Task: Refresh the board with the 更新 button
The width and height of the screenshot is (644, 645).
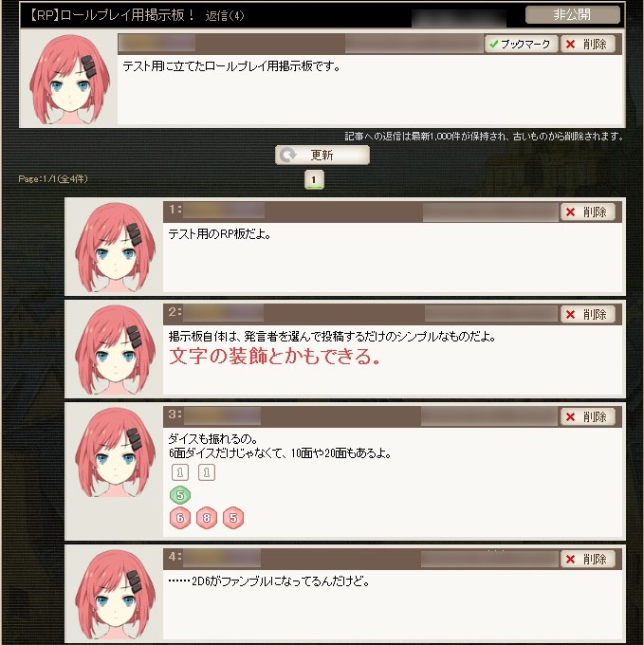Action: click(322, 155)
